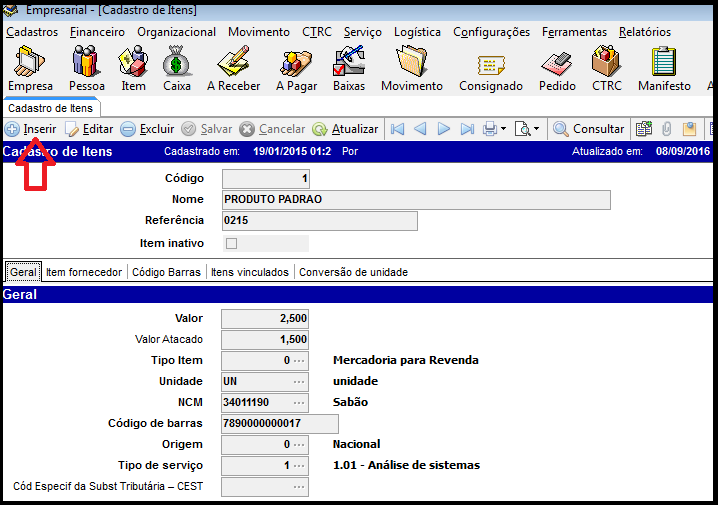The height and width of the screenshot is (505, 718).
Task: Open the Caixa money bag icon
Action: click(176, 68)
